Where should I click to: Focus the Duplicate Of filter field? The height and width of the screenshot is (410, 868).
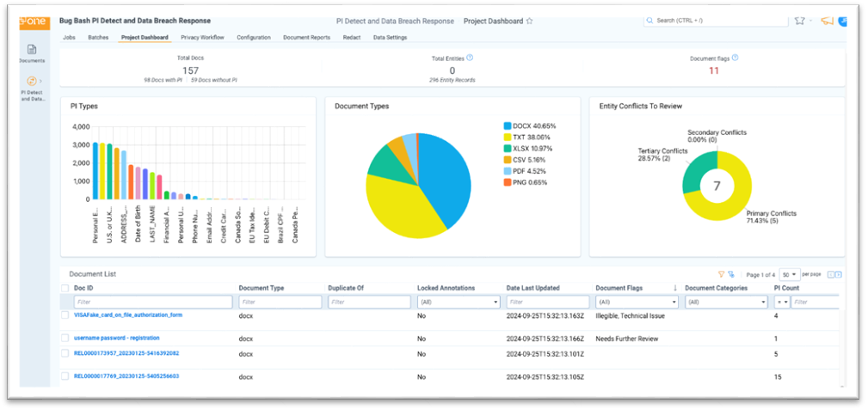click(x=369, y=302)
